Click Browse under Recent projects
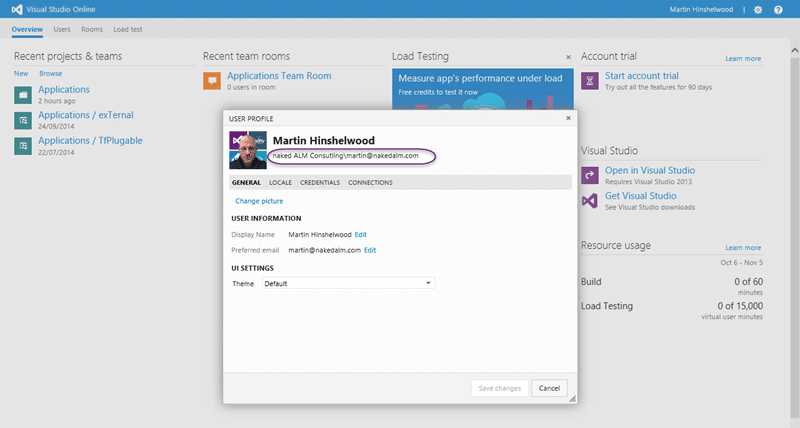 pos(51,73)
